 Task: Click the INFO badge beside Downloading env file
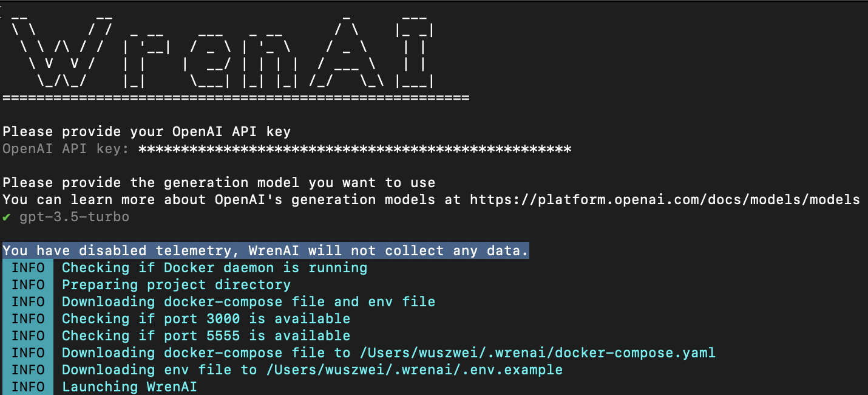(x=28, y=370)
